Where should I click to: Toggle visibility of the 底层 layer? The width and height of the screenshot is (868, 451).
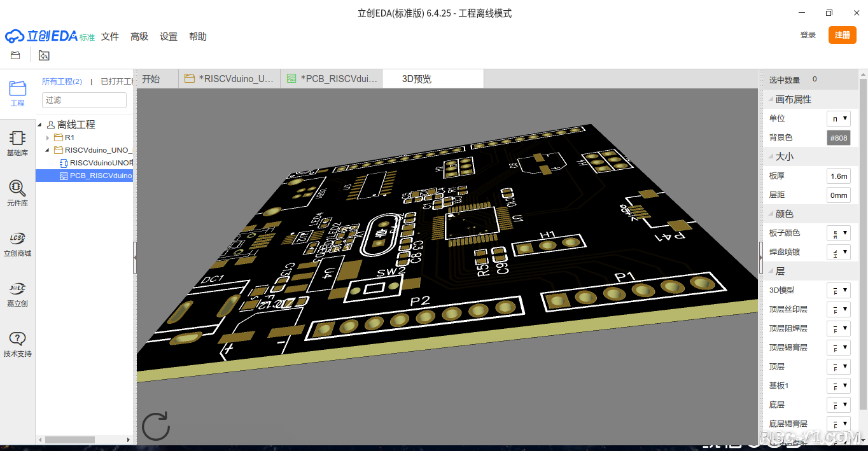(838, 405)
